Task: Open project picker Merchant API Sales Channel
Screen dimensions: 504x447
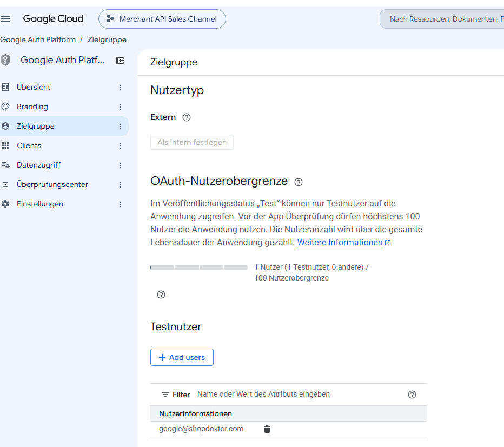Action: click(162, 19)
